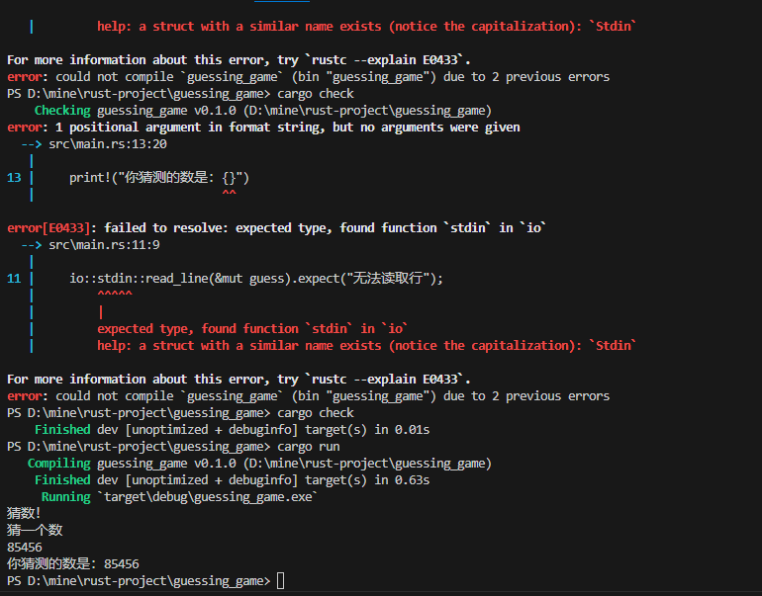Click the red ^^^^^ marker under stdin
This screenshot has width=762, height=596.
(x=115, y=294)
